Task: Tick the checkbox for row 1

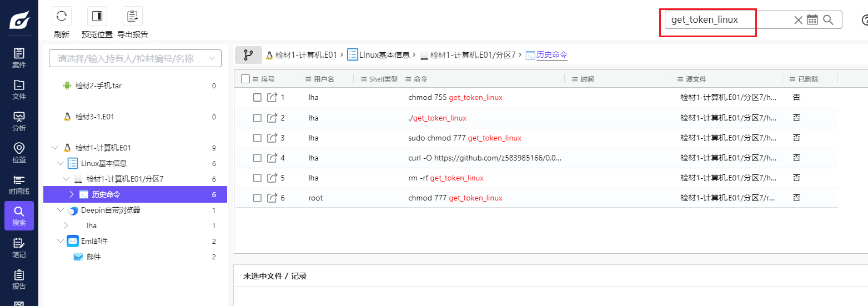Action: (x=257, y=98)
